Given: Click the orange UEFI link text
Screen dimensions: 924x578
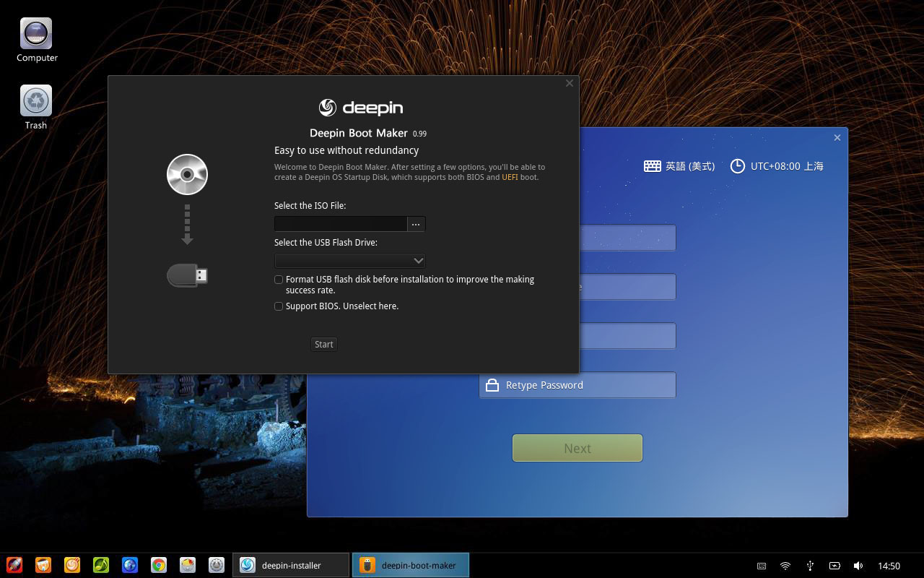Looking at the screenshot, I should (510, 177).
